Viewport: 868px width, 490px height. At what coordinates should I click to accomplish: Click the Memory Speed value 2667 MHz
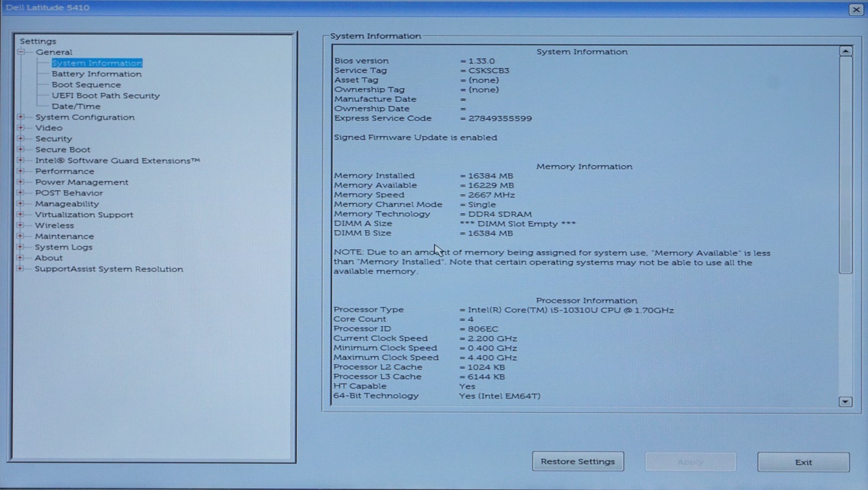(492, 195)
